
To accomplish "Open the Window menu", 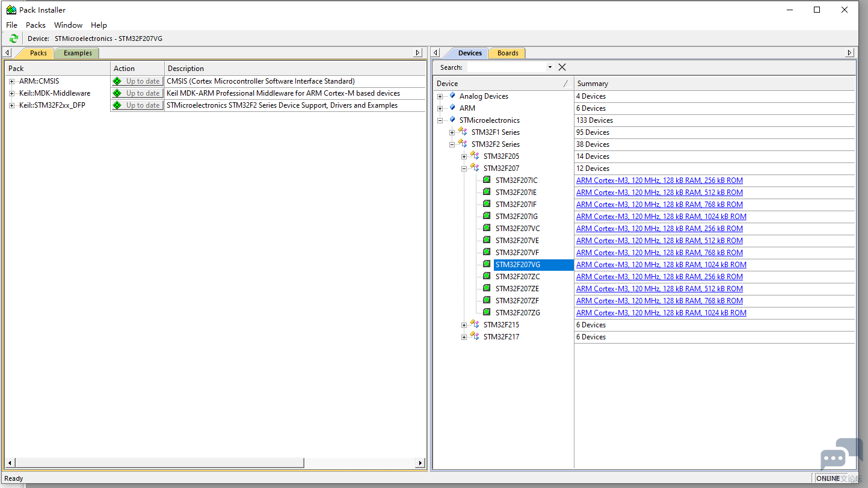I will pos(68,25).
